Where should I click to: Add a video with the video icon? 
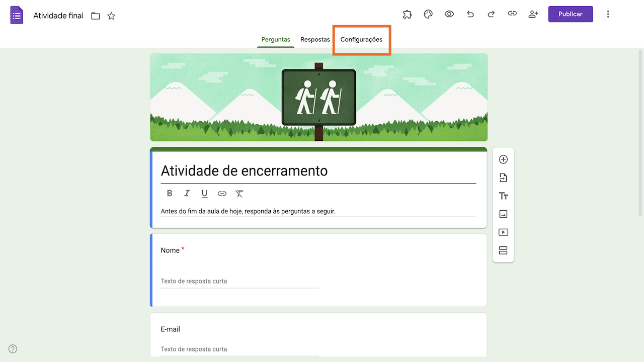[x=503, y=232]
